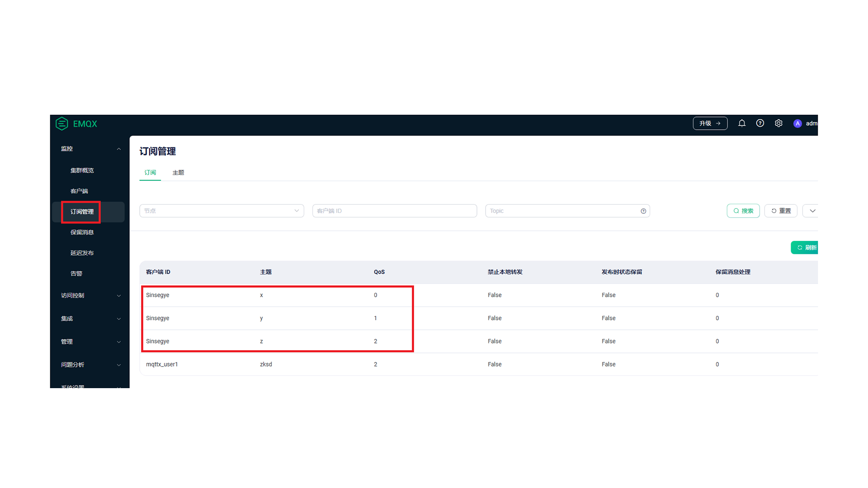Switch to the 主题 tab
Screen dimensions: 868x488
178,173
